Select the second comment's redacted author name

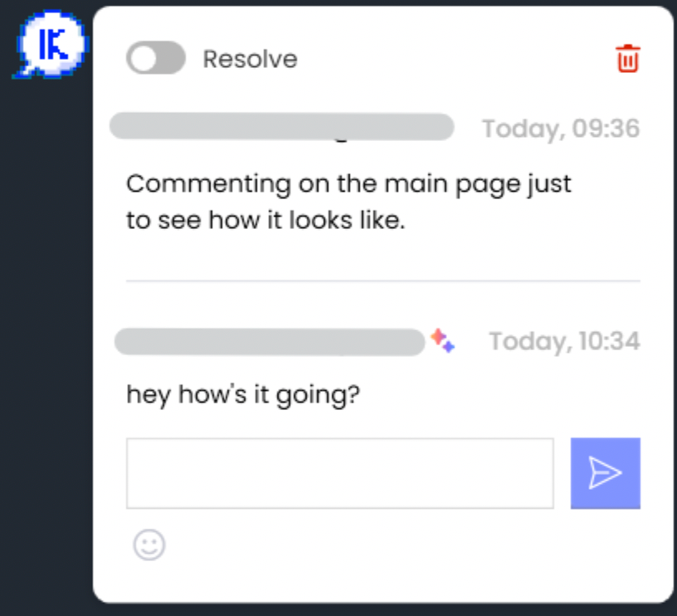pos(270,342)
